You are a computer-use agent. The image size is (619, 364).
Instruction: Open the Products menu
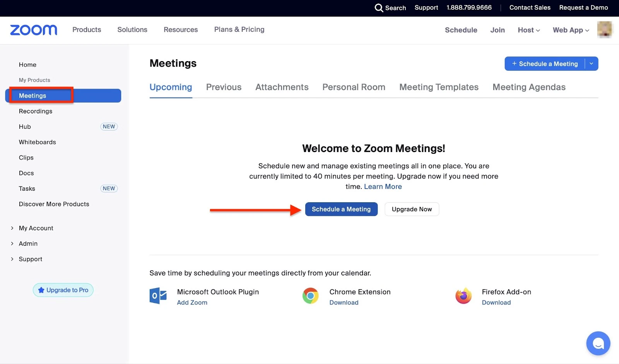click(87, 30)
